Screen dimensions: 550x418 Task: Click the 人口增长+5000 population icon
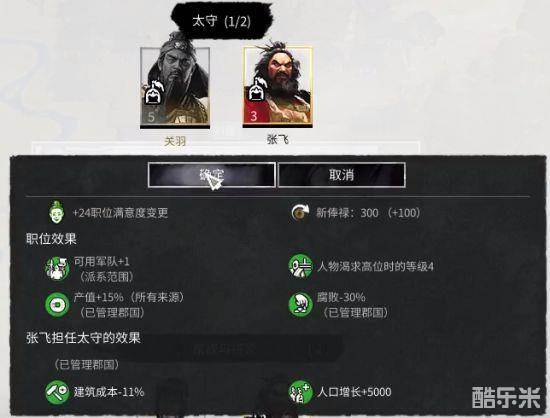300,392
